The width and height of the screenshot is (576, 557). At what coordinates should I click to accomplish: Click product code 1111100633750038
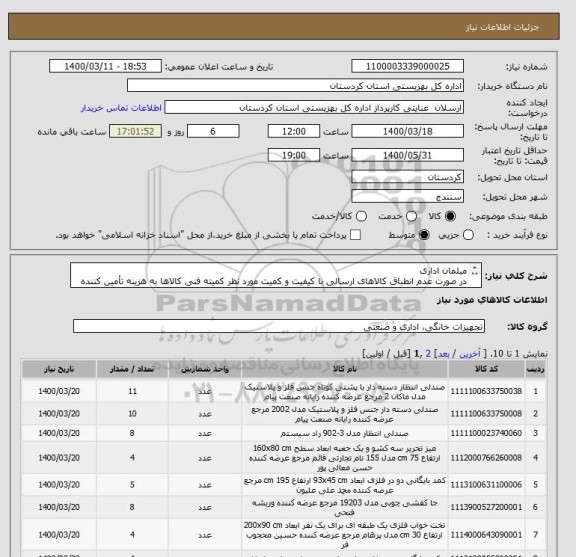[486, 391]
